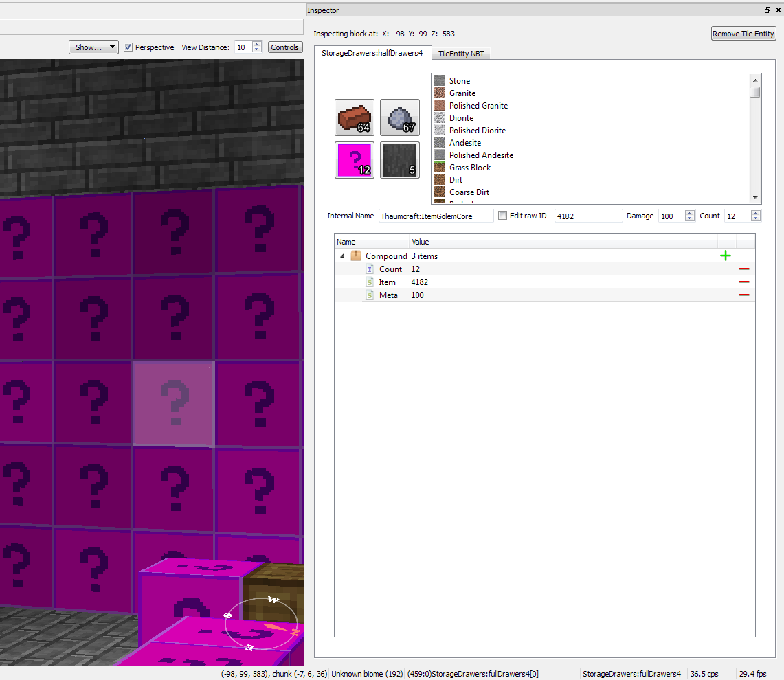Click the Stone block icon in list
This screenshot has width=784, height=680.
(440, 80)
